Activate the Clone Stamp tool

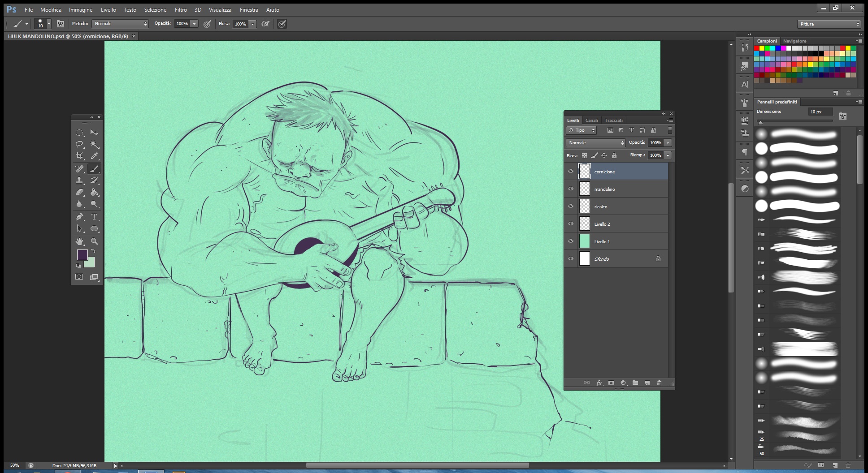(x=79, y=181)
